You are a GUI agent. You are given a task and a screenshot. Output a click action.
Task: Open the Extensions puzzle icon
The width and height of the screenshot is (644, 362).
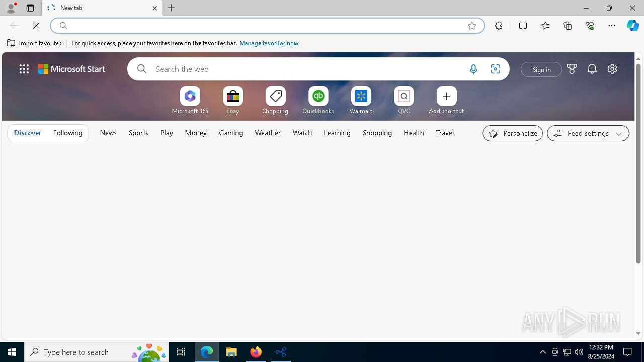pyautogui.click(x=499, y=26)
